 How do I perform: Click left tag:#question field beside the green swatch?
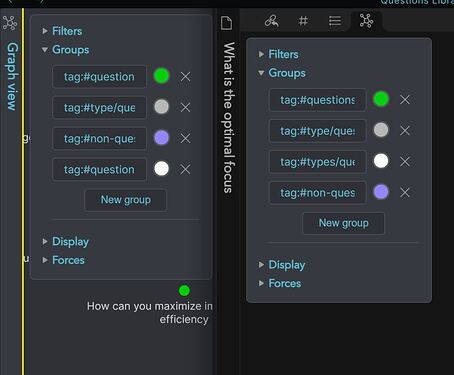(x=99, y=77)
